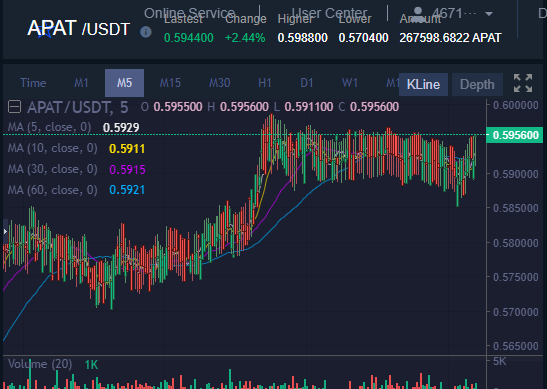The image size is (547, 389).
Task: Click lower price 0.570400
Action: pos(364,38)
